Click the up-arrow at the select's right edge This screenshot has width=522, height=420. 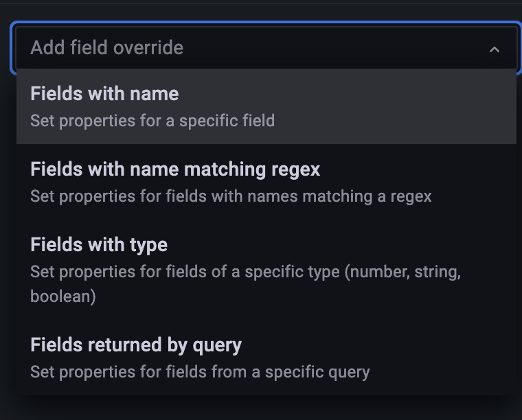pos(495,49)
